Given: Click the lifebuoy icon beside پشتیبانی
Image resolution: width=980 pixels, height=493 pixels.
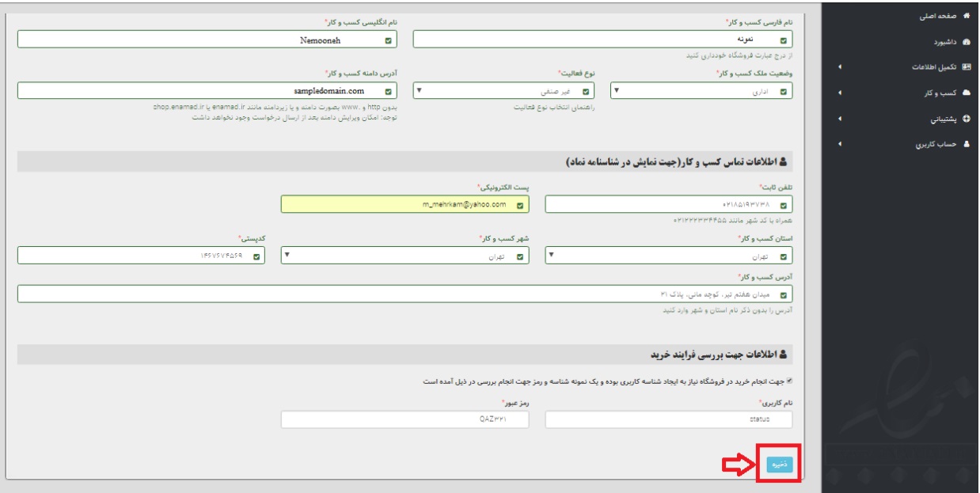Looking at the screenshot, I should pyautogui.click(x=966, y=119).
